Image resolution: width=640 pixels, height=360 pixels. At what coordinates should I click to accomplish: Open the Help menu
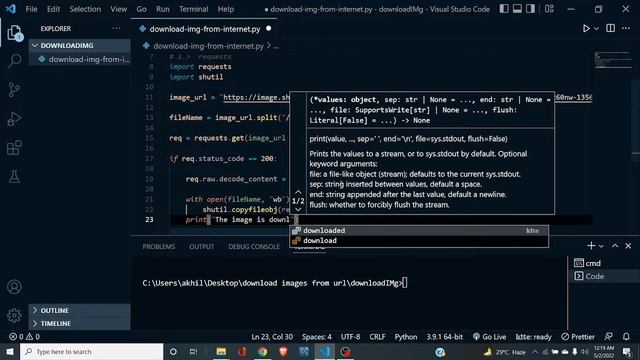226,9
